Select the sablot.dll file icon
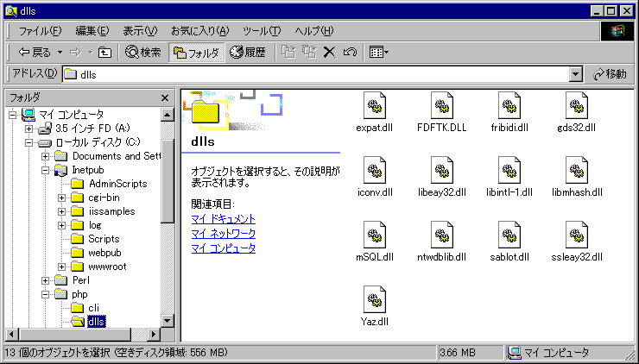The width and height of the screenshot is (639, 364). 509,235
